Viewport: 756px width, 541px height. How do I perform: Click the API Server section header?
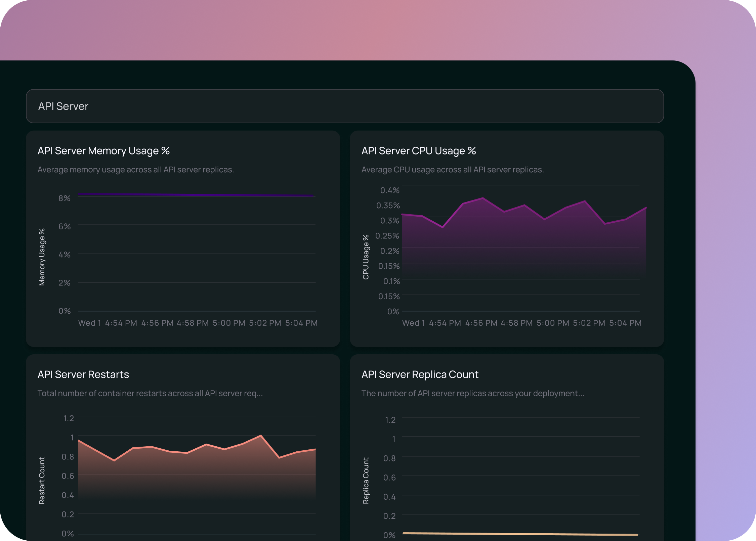pos(63,106)
